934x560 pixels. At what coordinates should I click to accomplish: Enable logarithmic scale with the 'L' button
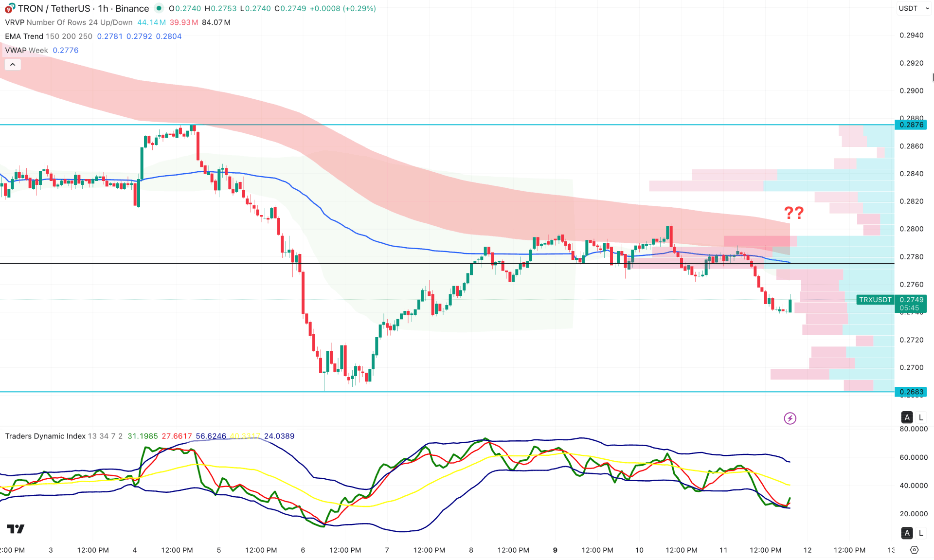(921, 417)
